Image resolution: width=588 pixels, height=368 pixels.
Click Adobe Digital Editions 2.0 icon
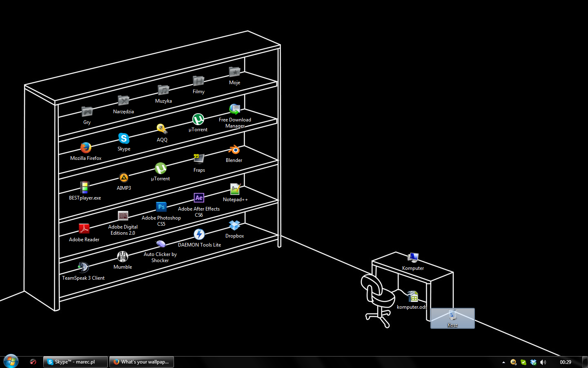[123, 216]
